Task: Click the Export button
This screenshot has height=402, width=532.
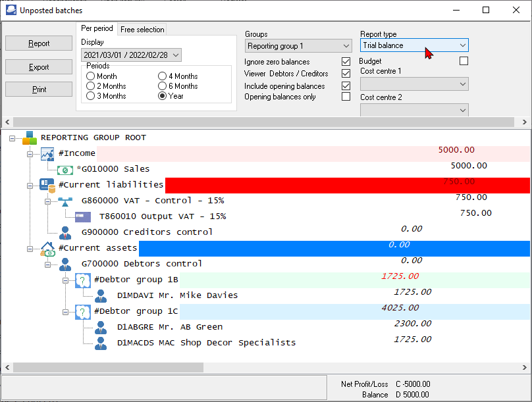Action: [x=39, y=66]
